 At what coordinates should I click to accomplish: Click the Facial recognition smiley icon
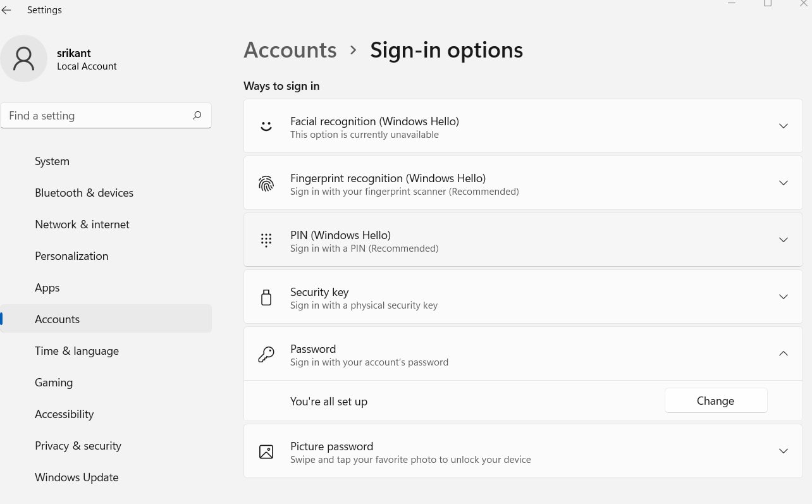coord(266,126)
